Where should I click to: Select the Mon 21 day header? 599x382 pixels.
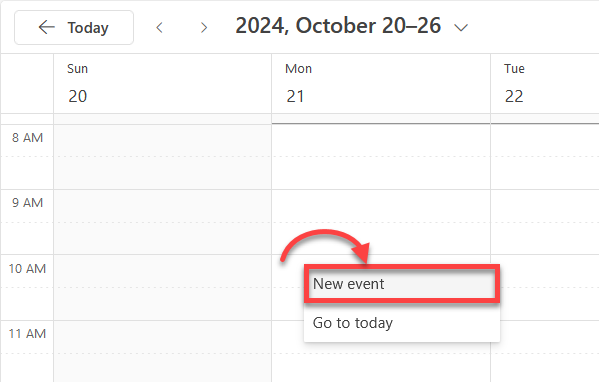click(381, 83)
